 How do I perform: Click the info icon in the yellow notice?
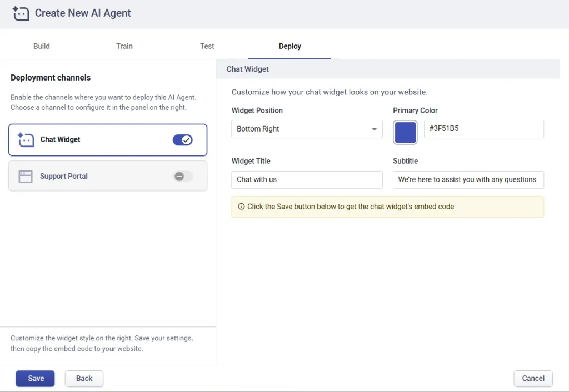click(241, 207)
